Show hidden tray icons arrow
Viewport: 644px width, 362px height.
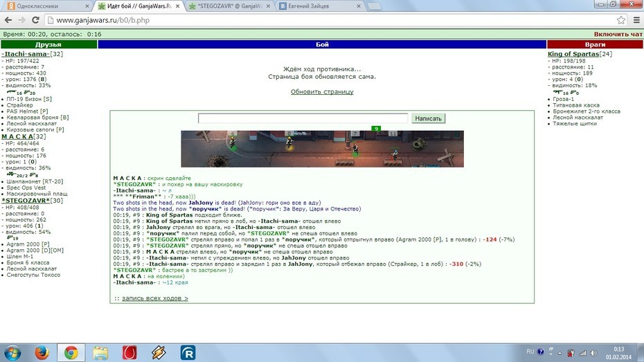point(560,353)
